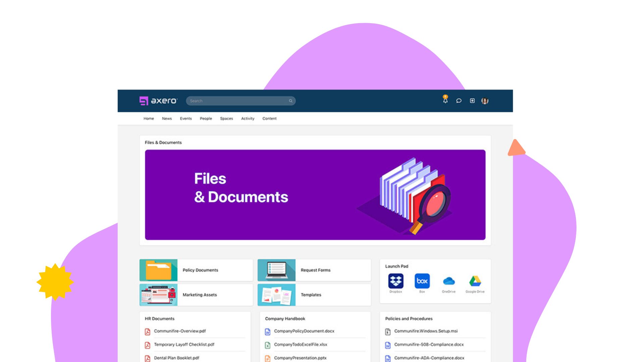
Task: Click the search magnifier icon
Action: coord(290,101)
